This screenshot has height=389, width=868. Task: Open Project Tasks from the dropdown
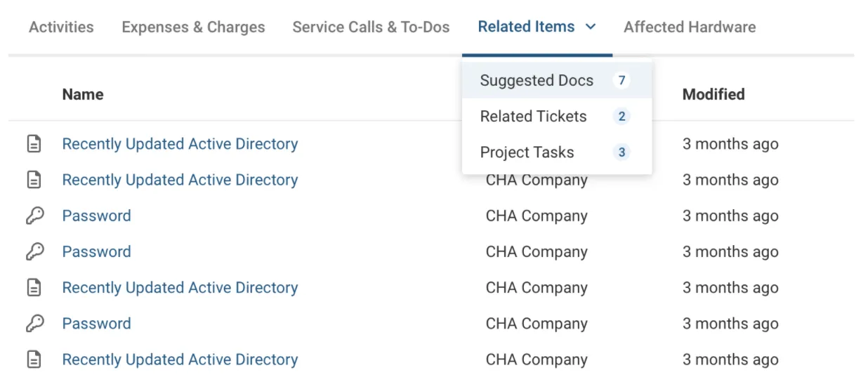pyautogui.click(x=527, y=152)
